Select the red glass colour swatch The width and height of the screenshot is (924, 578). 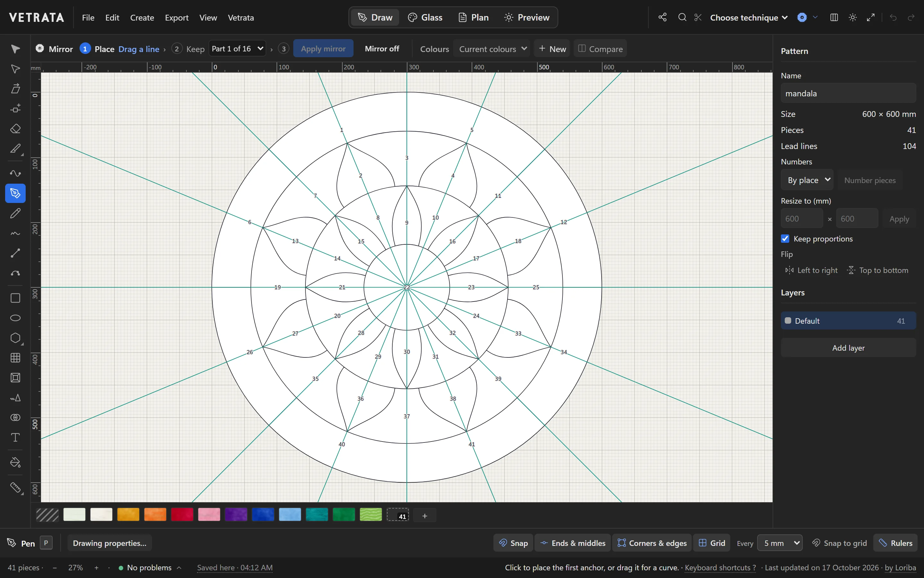(182, 515)
